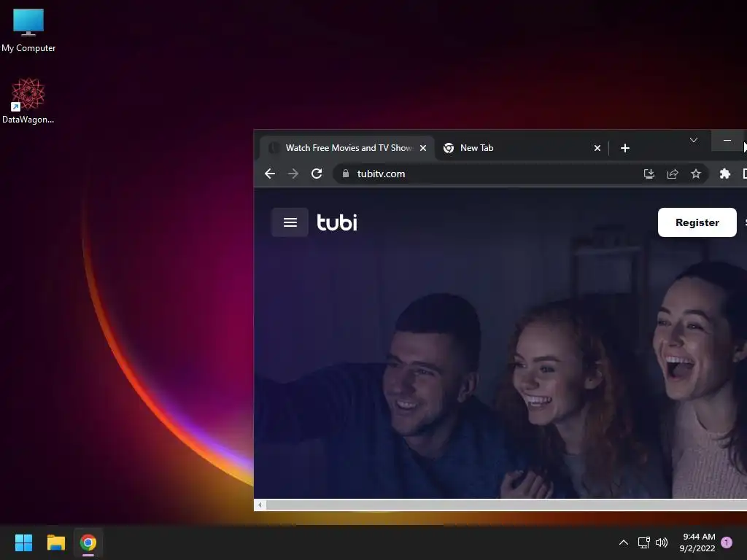
Task: Click the tubi logo
Action: pos(337,222)
